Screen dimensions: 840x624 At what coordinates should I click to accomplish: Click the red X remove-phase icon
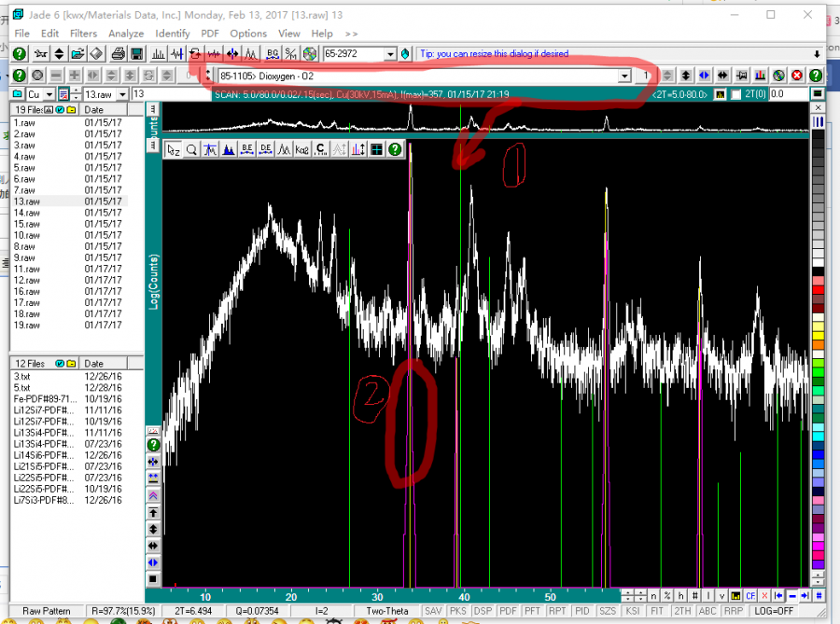797,76
